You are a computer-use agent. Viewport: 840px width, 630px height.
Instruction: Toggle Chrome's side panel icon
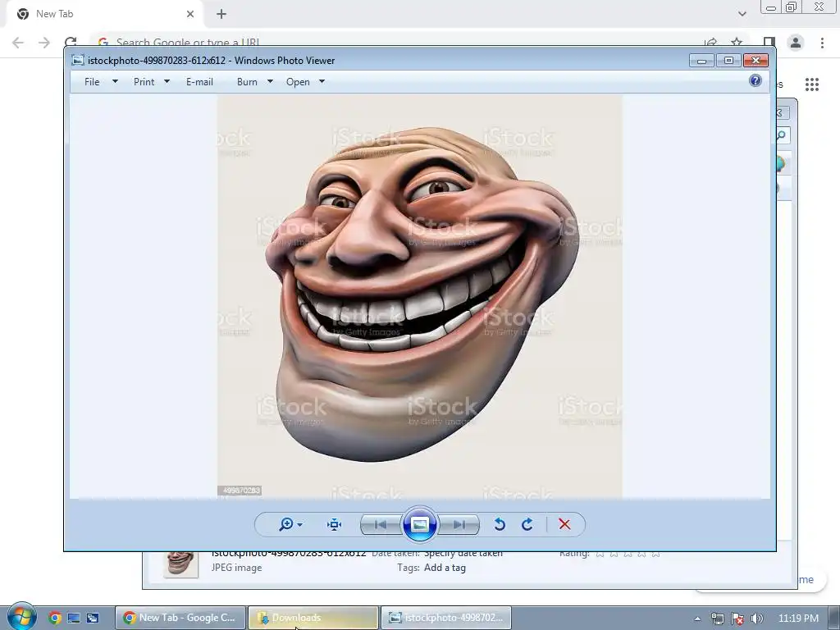769,43
